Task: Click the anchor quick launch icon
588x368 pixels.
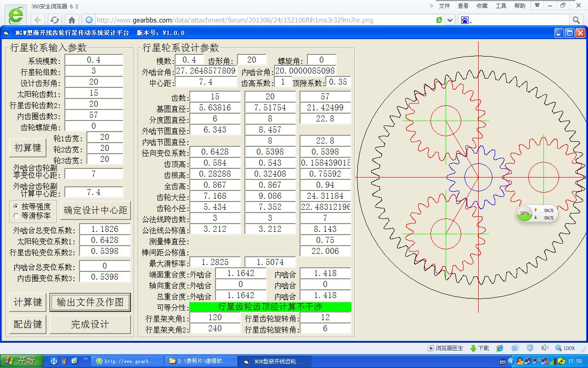Action: tap(54, 361)
